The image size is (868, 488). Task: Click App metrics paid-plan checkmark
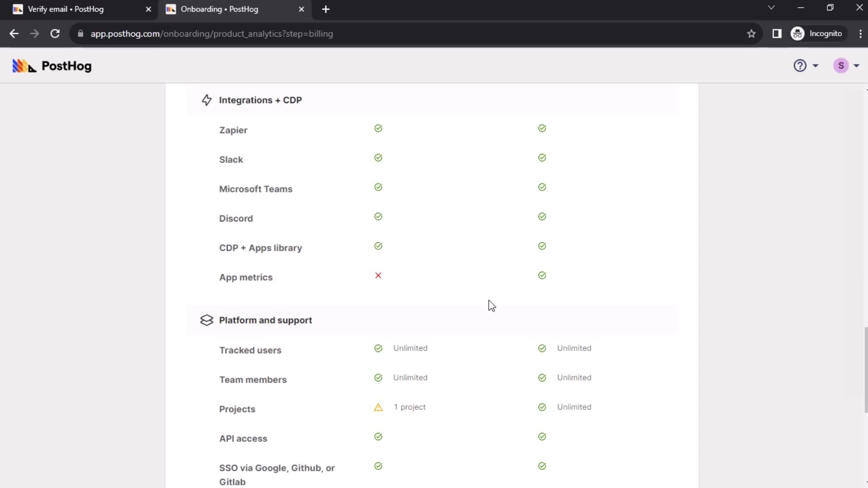[542, 275]
